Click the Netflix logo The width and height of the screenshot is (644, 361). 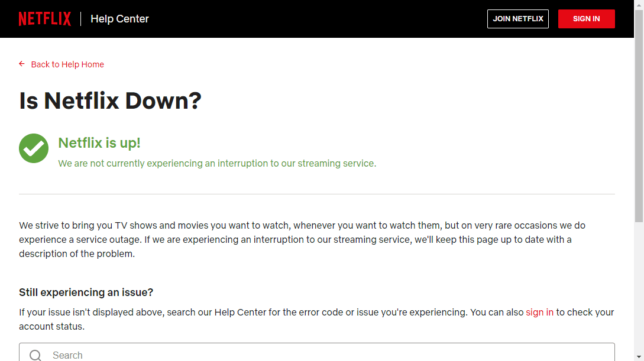[x=44, y=18]
